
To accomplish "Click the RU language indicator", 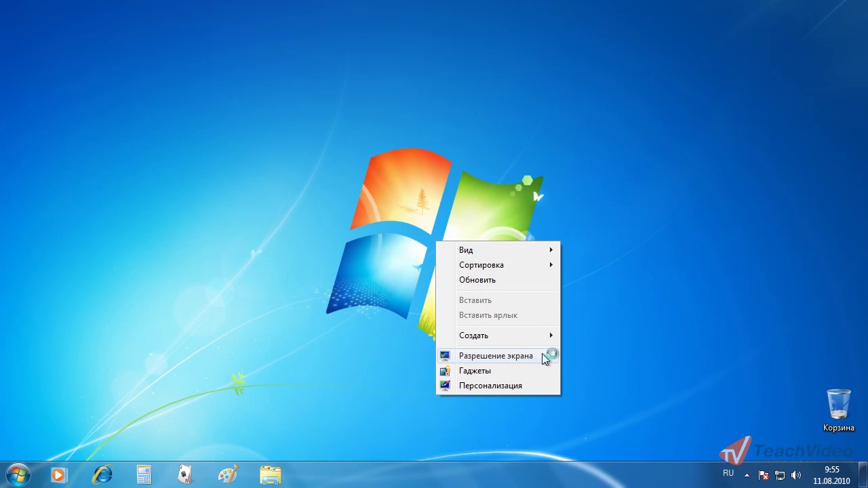I will click(x=728, y=473).
